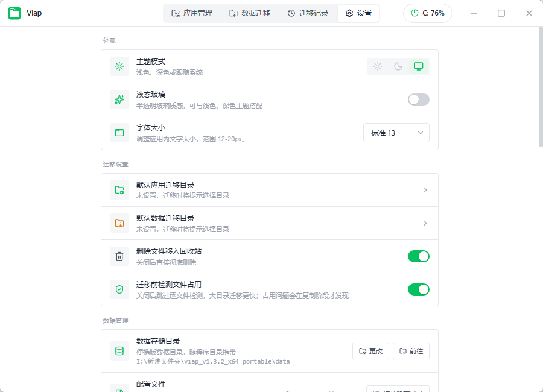
Task: Click the 删除文件移入回收站 trash icon
Action: coord(119,256)
